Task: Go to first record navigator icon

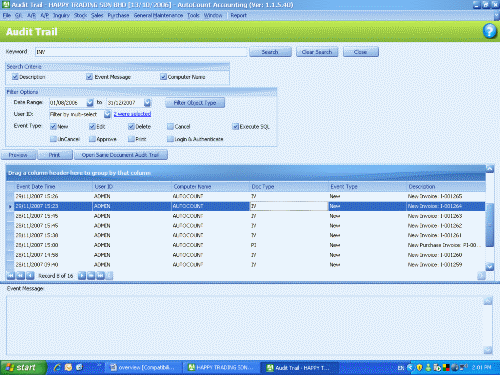Action: (11, 276)
